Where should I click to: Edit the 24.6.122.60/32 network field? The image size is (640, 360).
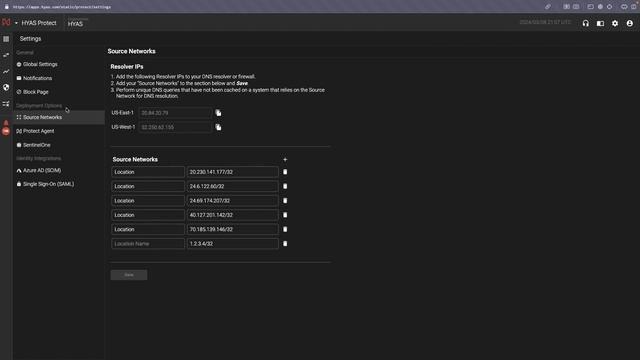tap(233, 186)
